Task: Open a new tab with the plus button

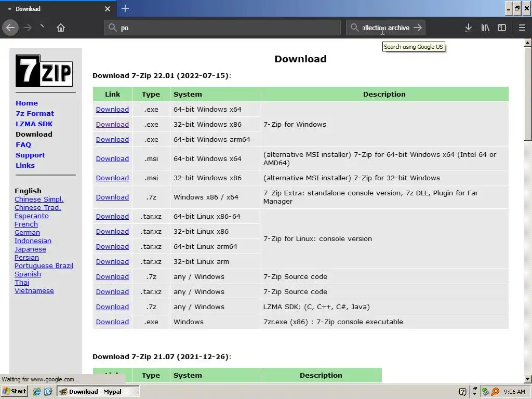Action: pyautogui.click(x=125, y=8)
